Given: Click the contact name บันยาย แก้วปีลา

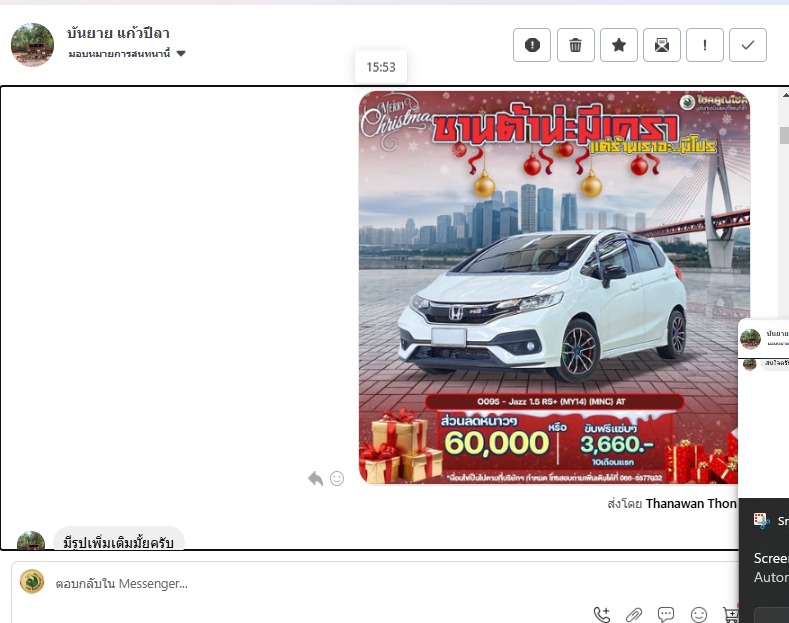Looking at the screenshot, I should (x=118, y=33).
